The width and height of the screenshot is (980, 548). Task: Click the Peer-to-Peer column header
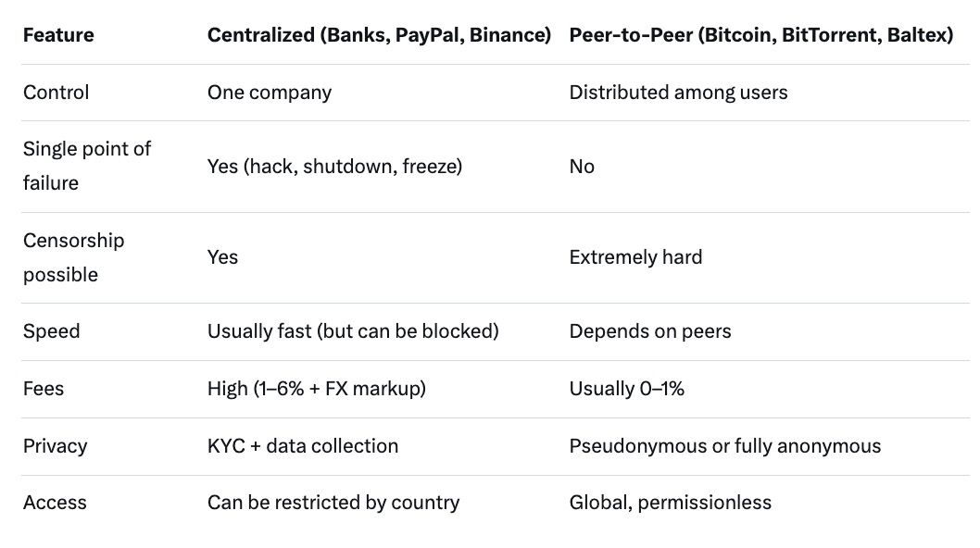click(761, 36)
